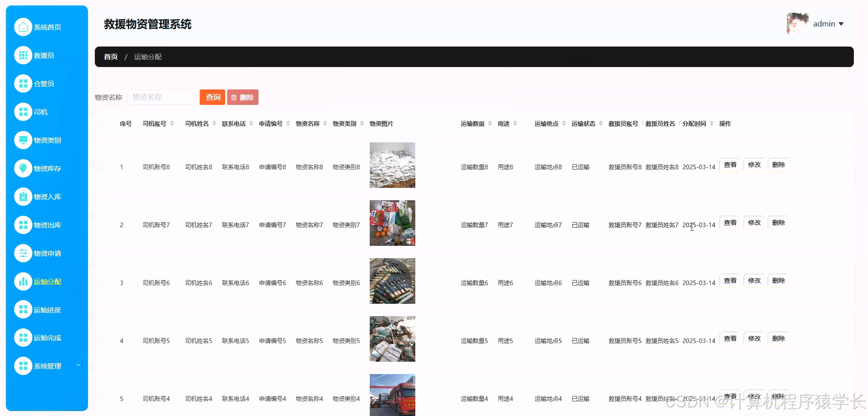Image resolution: width=868 pixels, height=416 pixels.
Task: Click the 申请编号6 table cell
Action: click(x=273, y=283)
